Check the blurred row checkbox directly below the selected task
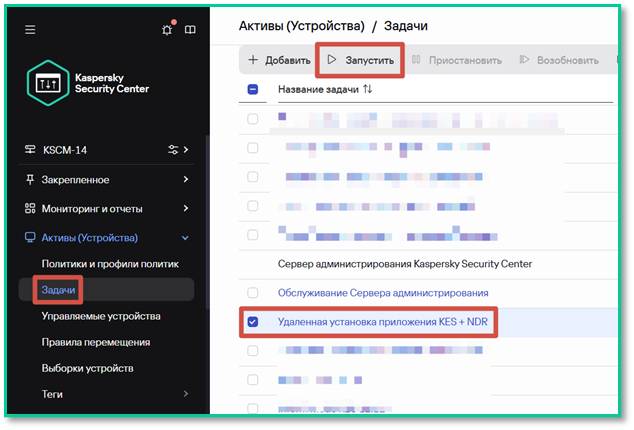Screen dimensions: 634x430 click(253, 351)
